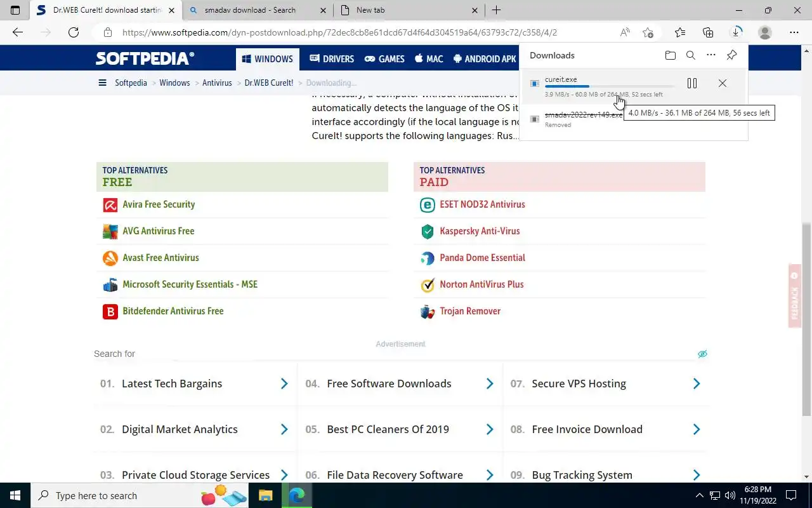
Task: Pause the cureit.exe download
Action: [x=692, y=83]
